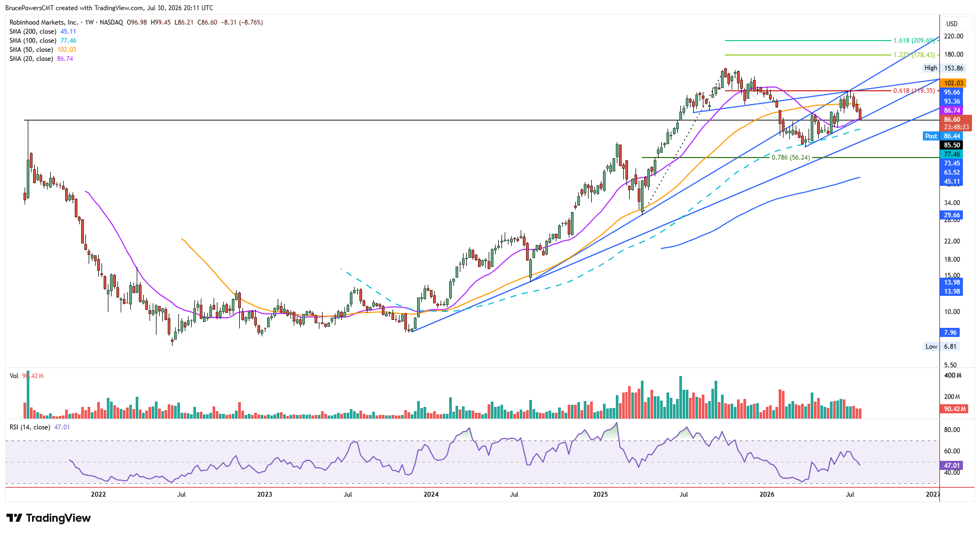
Task: Click the blue 45.11 price axis tag
Action: click(952, 182)
